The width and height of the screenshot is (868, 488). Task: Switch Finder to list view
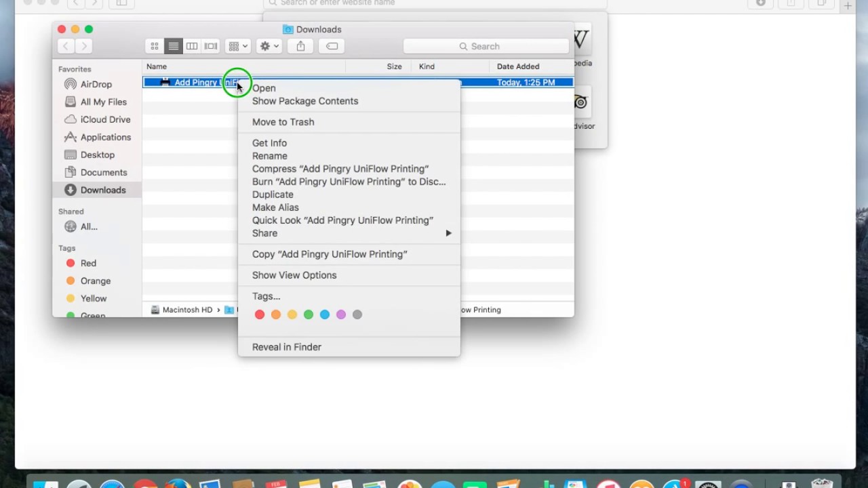(x=174, y=46)
